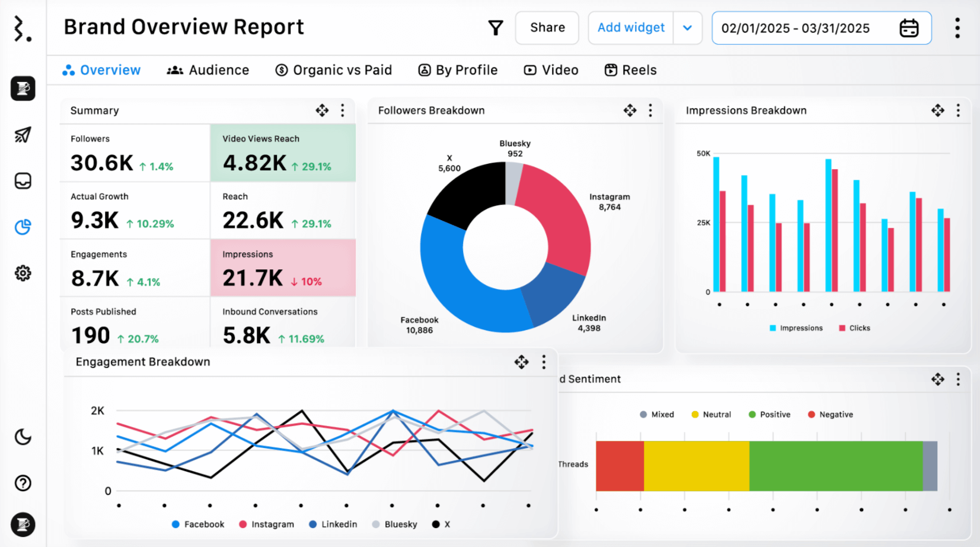The image size is (980, 547).
Task: Click the Sentiment widget move handle icon
Action: (x=937, y=379)
